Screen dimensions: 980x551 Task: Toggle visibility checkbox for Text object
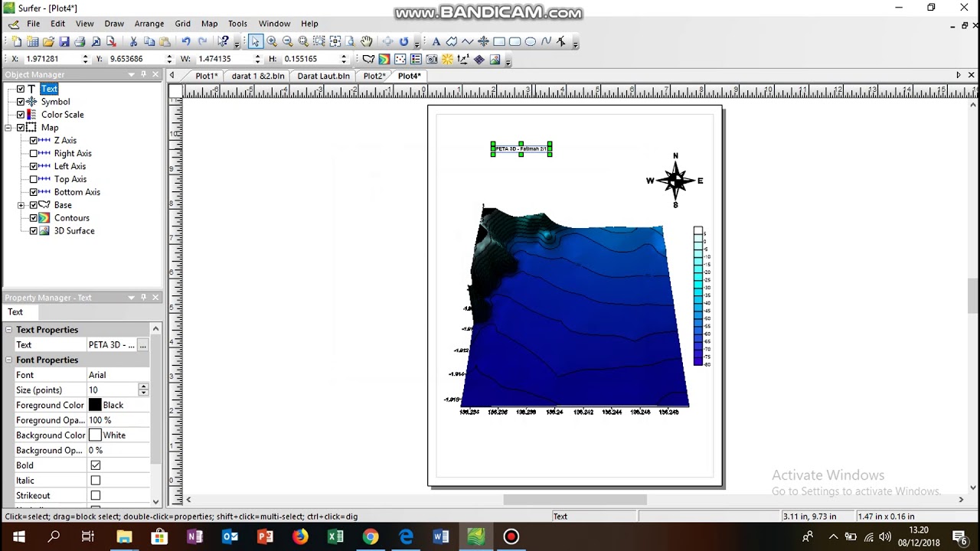tap(21, 89)
